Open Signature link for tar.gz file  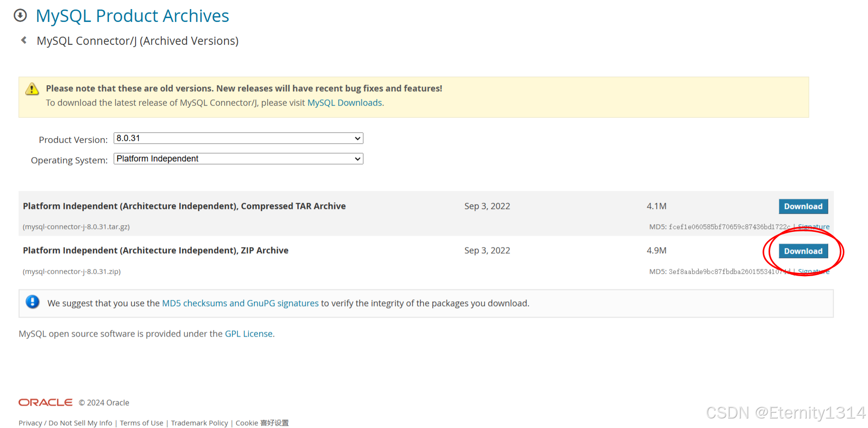click(x=814, y=227)
